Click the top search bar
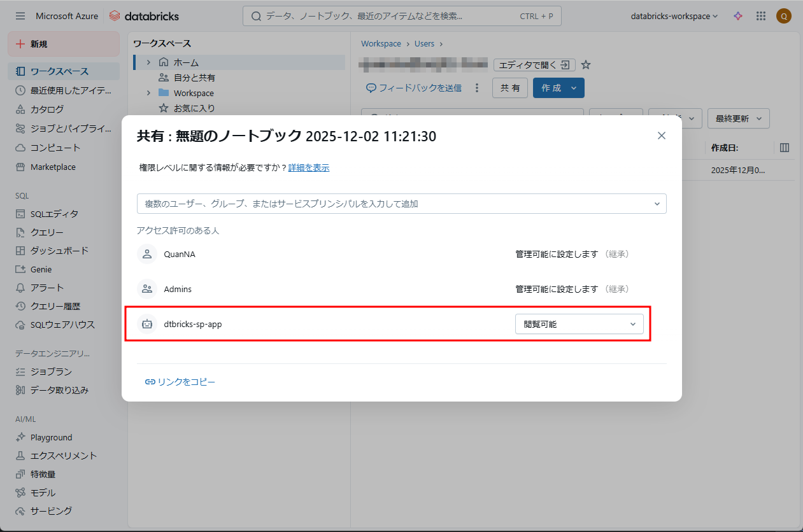Viewport: 803px width, 532px height. pos(401,16)
